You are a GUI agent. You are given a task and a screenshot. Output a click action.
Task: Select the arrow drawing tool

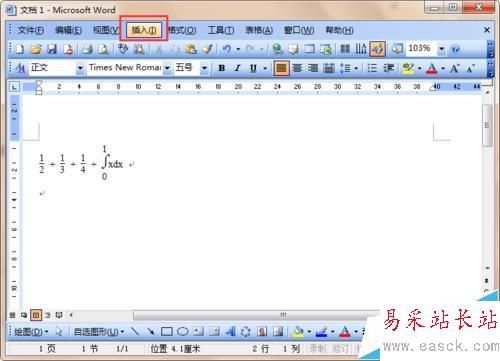151,331
